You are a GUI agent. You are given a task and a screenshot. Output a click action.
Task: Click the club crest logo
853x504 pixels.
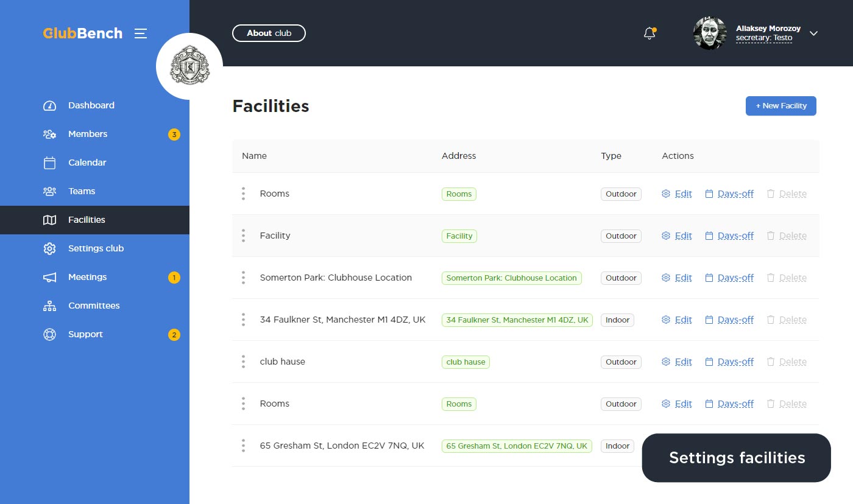(189, 66)
